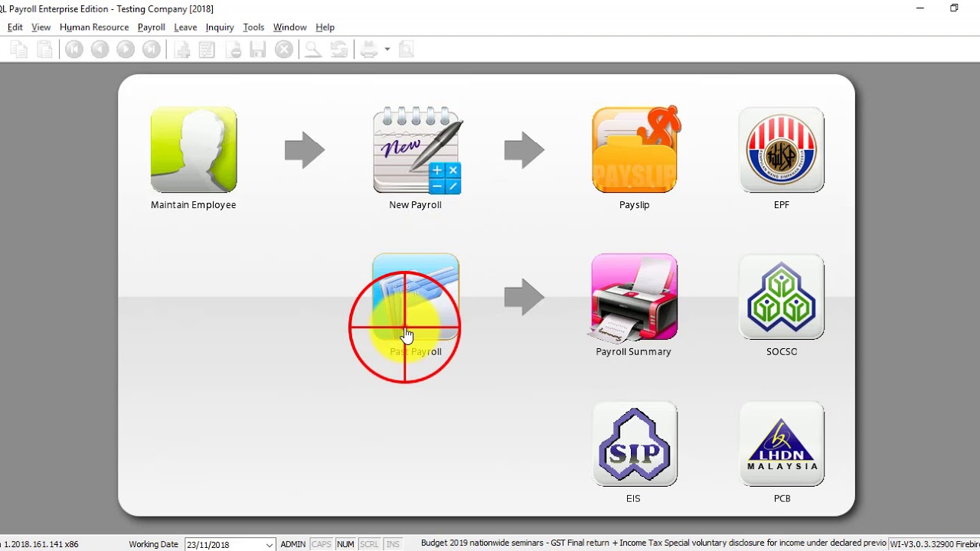The height and width of the screenshot is (551, 980).
Task: Click the SCRL indicator in status bar
Action: click(369, 545)
